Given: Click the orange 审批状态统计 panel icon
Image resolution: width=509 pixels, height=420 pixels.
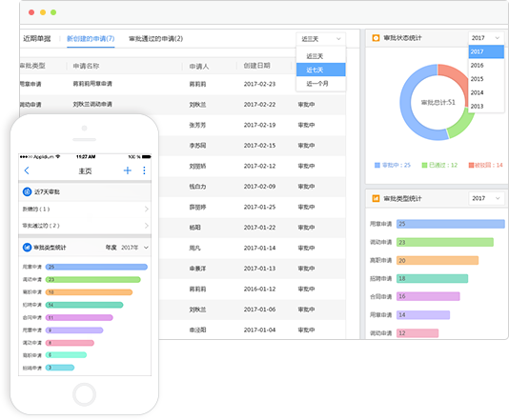Looking at the screenshot, I should click(x=376, y=38).
